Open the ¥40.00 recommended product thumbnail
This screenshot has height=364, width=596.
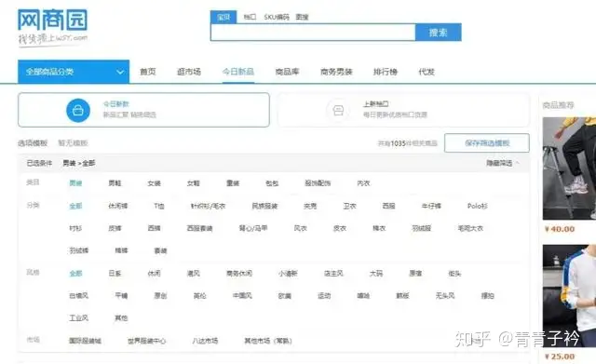pyautogui.click(x=569, y=169)
